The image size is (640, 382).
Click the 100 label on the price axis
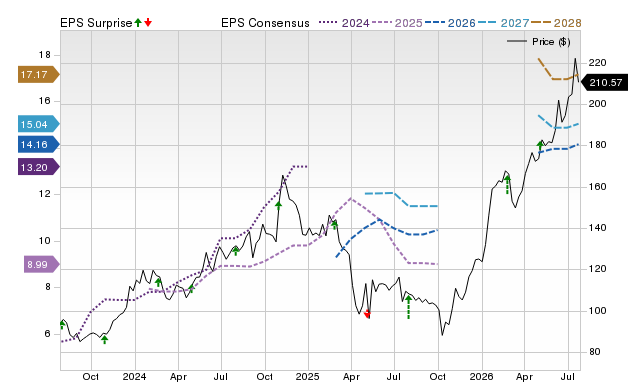tap(597, 311)
